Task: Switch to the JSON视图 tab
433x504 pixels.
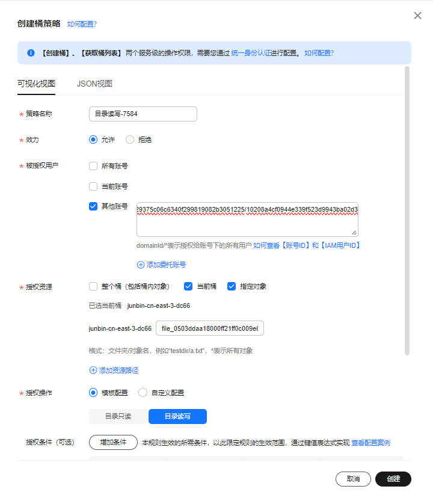Action: (94, 84)
